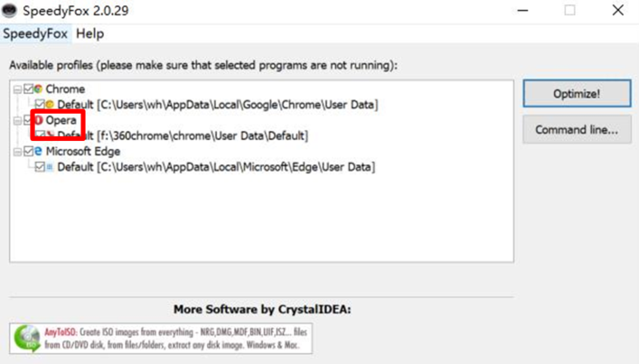Screen dimensions: 639x364
Task: Open the Help menu
Action: (x=89, y=33)
